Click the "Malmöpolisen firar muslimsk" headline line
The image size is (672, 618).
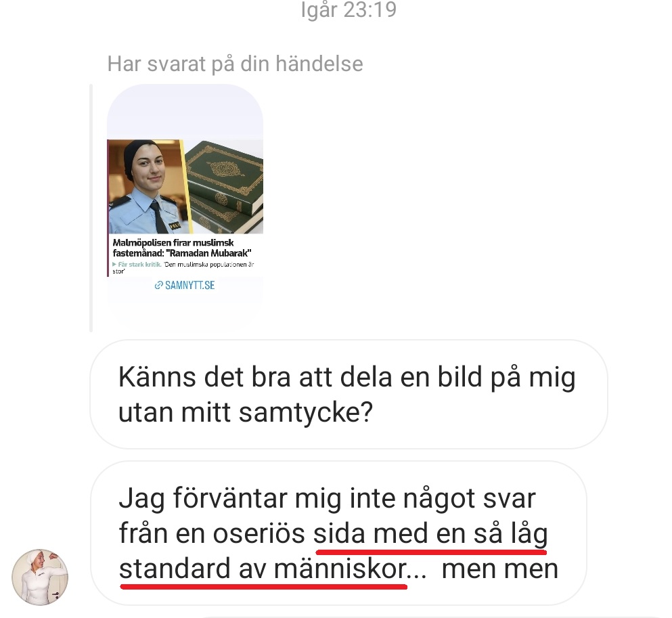pyautogui.click(x=173, y=242)
